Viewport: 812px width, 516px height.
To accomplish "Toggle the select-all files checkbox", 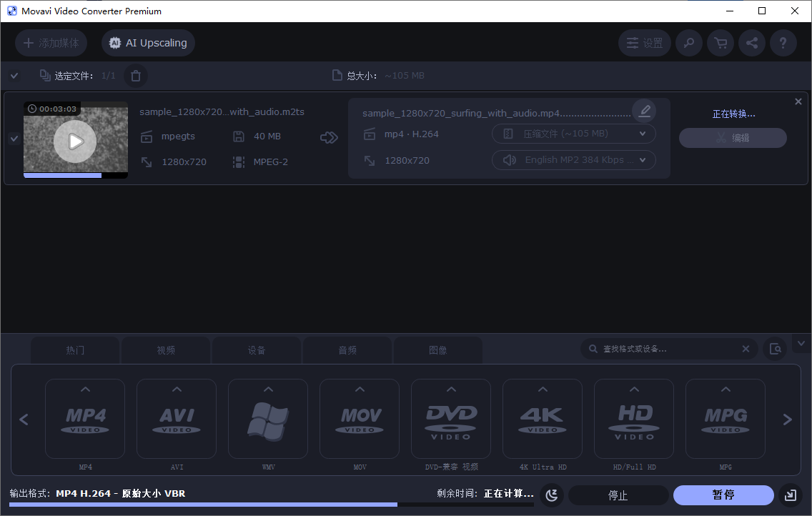I will coord(14,76).
